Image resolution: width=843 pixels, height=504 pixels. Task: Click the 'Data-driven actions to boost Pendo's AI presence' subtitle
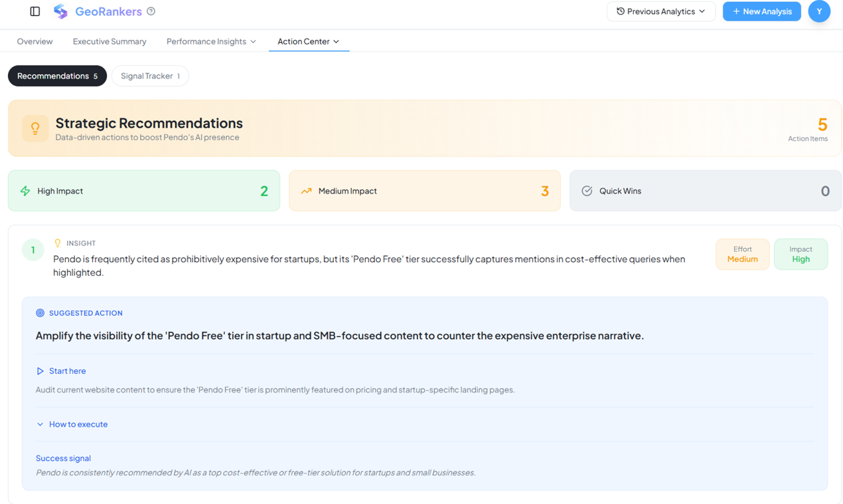[147, 138]
